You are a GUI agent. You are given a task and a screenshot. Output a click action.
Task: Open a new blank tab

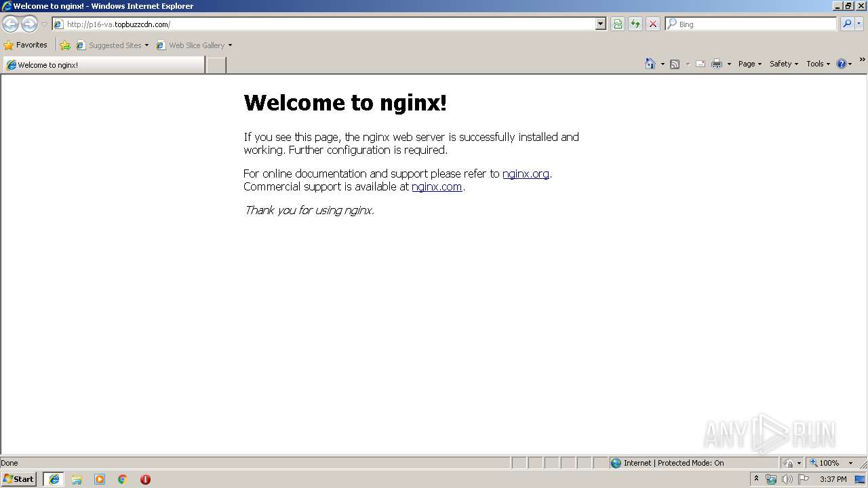(216, 65)
